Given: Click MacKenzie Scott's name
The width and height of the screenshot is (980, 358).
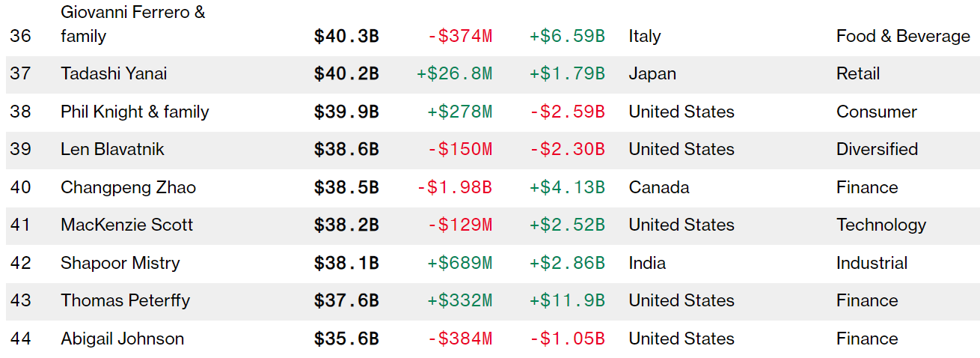Looking at the screenshot, I should pyautogui.click(x=126, y=225).
